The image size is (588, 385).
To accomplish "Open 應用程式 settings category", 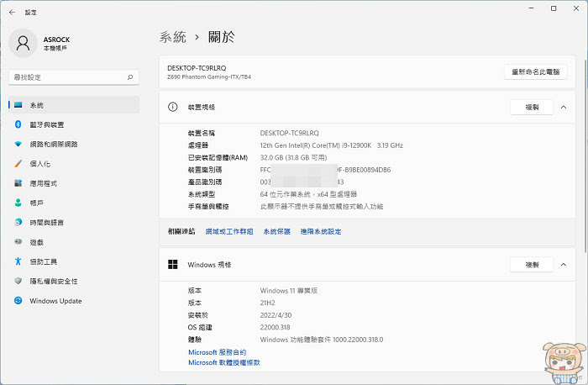I will point(74,183).
